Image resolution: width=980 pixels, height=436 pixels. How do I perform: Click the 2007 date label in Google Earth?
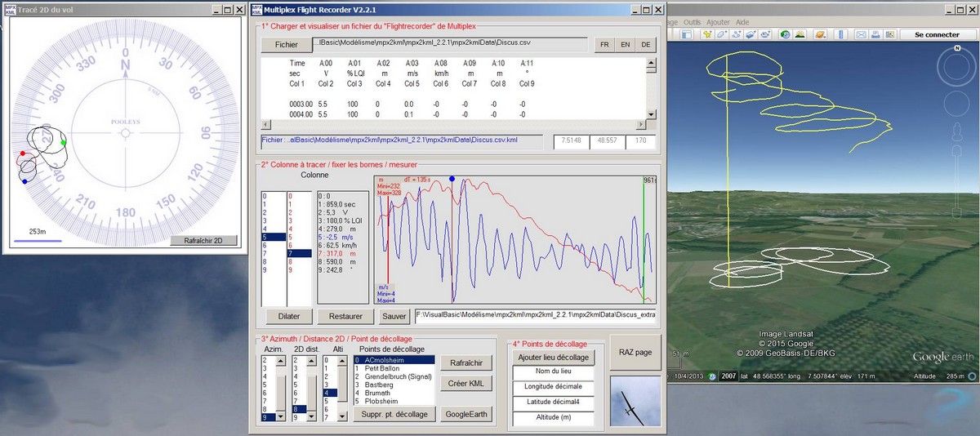click(727, 376)
